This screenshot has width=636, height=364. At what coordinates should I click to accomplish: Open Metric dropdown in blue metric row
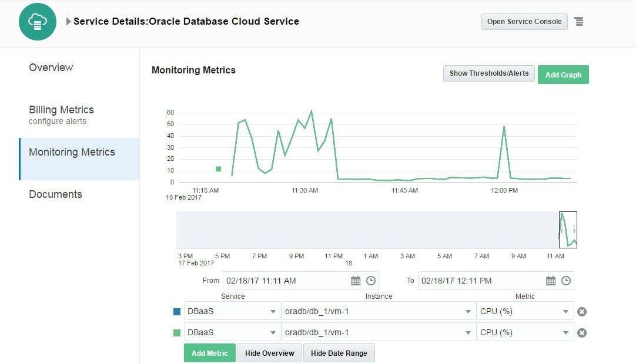[x=525, y=311]
